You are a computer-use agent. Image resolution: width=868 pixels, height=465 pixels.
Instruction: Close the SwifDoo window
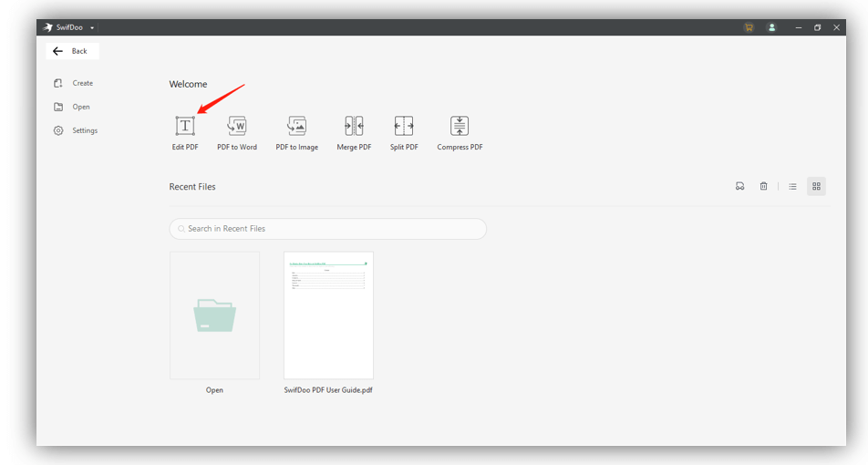[836, 27]
